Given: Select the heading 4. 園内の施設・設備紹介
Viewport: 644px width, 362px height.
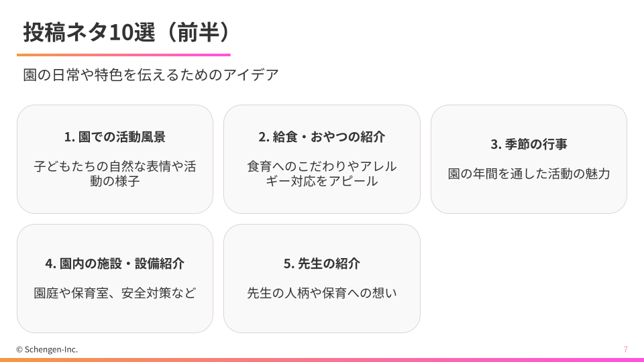Looking at the screenshot, I should (x=115, y=263).
